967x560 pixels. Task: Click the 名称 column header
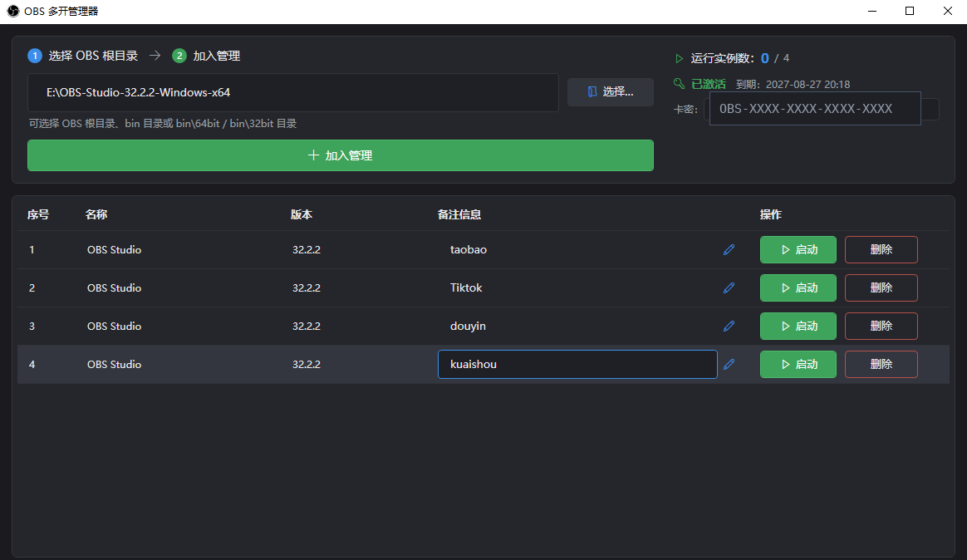click(x=96, y=214)
